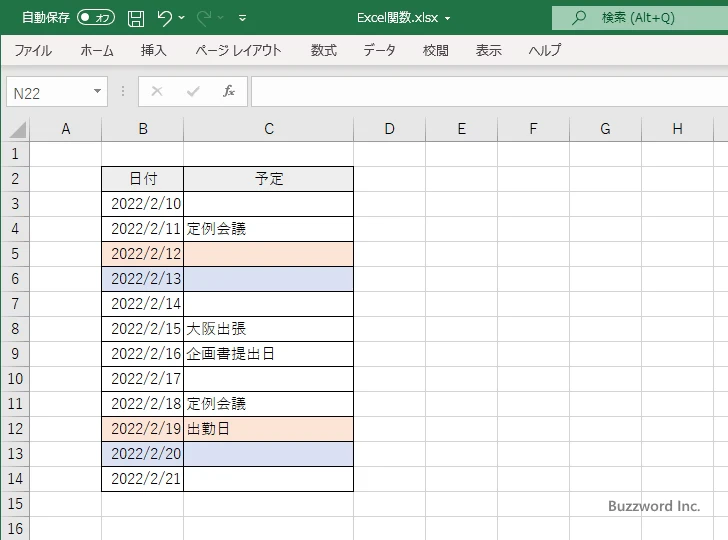The image size is (728, 540).
Task: Open the ファイル tab
Action: pyautogui.click(x=33, y=50)
